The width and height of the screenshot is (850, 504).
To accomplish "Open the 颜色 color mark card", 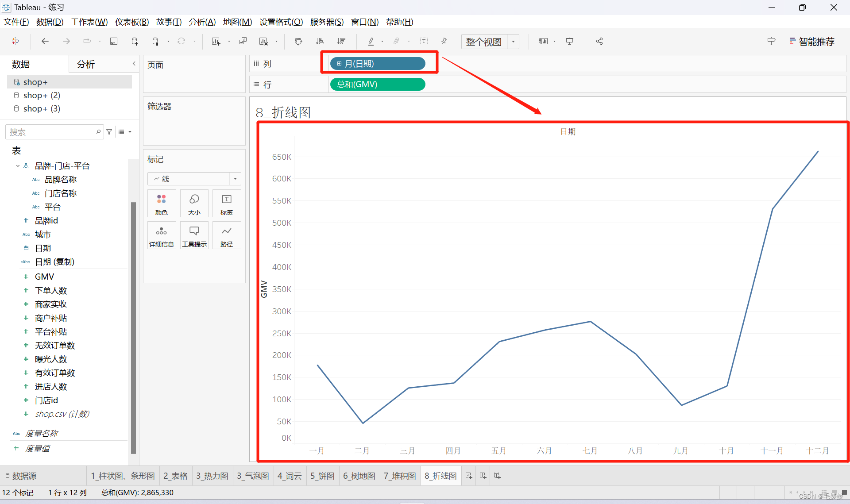I will pyautogui.click(x=162, y=204).
